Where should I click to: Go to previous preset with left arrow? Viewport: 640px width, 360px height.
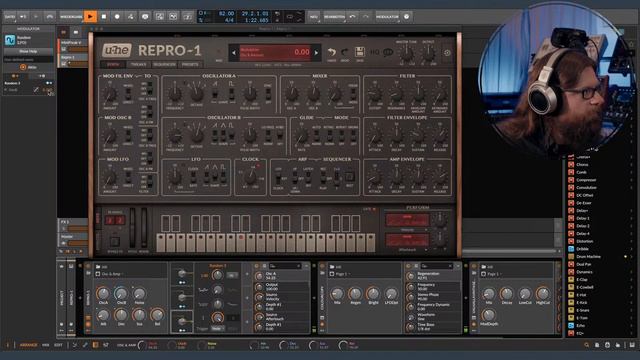233,53
